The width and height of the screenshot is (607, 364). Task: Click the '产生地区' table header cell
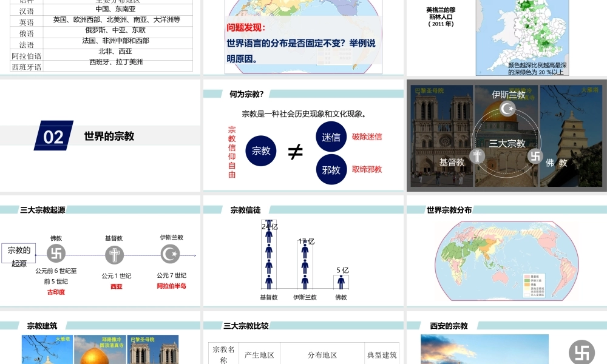point(259,355)
